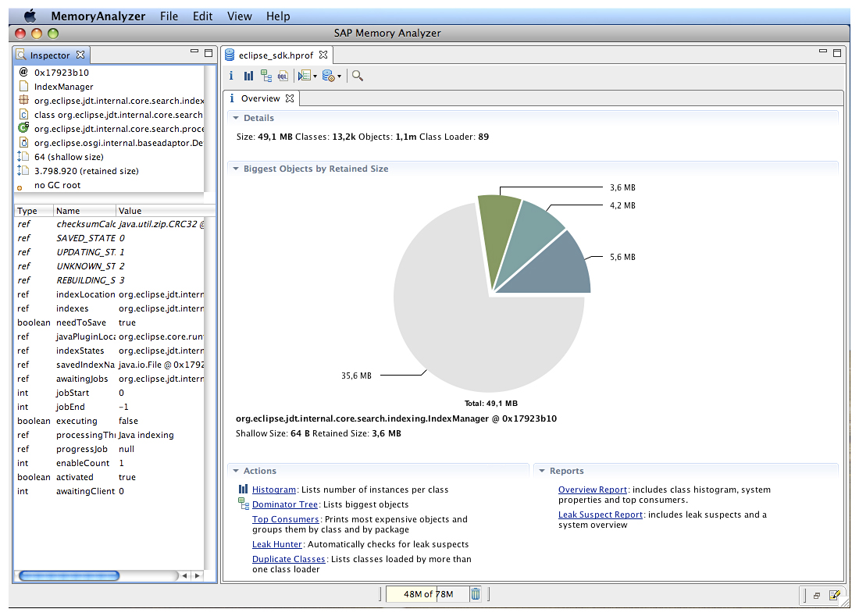Open the File menu
859x616 pixels.
pos(169,16)
